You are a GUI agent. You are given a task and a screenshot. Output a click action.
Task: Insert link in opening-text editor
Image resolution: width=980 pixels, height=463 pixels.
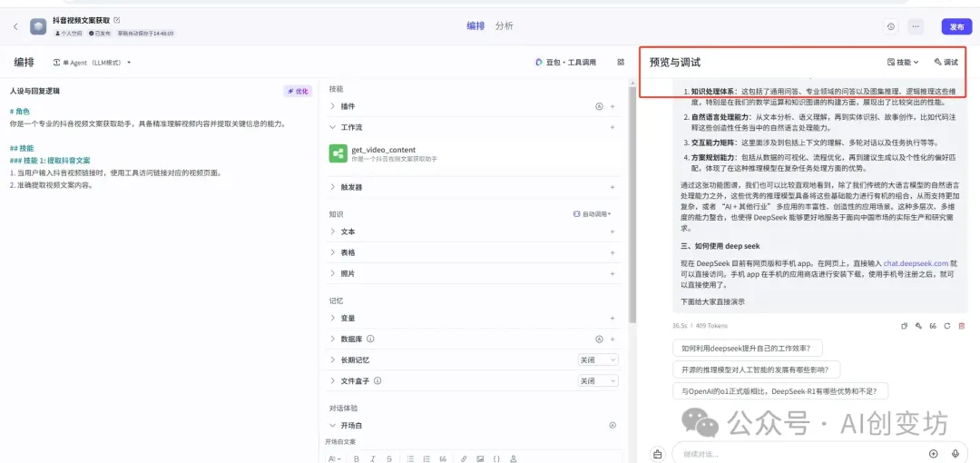(464, 458)
